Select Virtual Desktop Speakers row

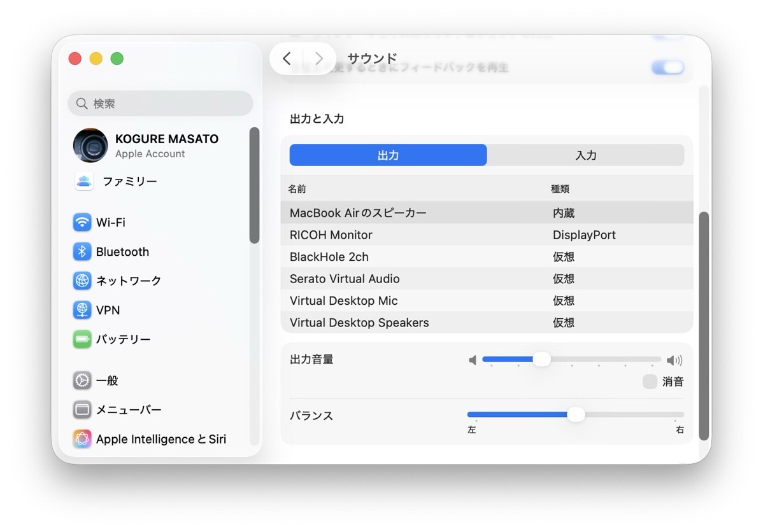point(487,323)
